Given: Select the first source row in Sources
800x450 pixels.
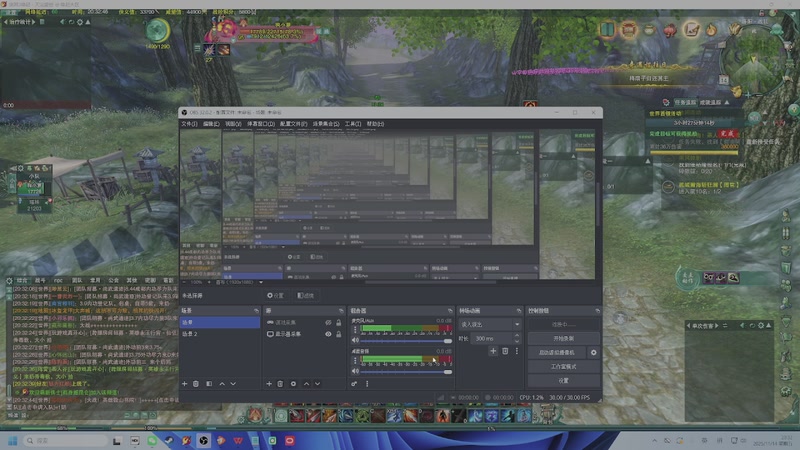Looking at the screenshot, I should pyautogui.click(x=304, y=322).
